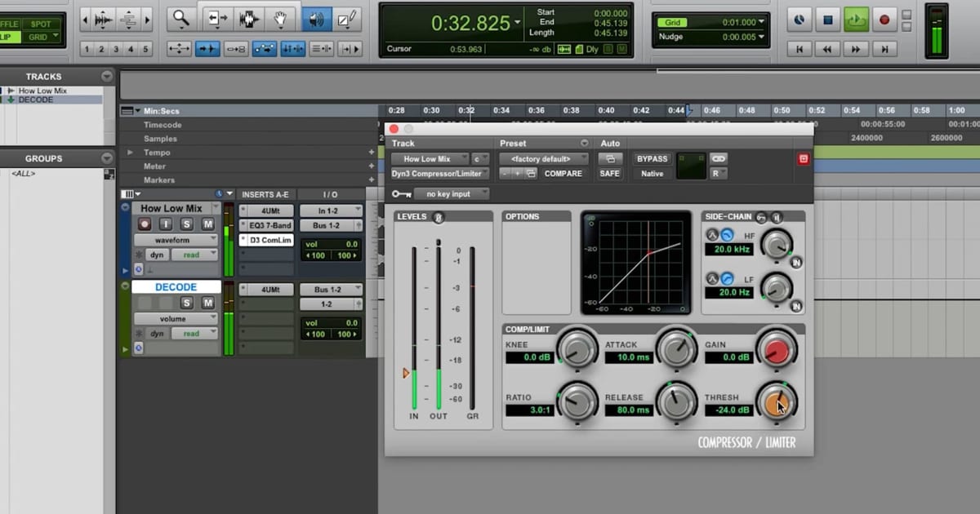This screenshot has height=514, width=980.
Task: Enable BYPASS on the compressor plugin
Action: click(652, 158)
